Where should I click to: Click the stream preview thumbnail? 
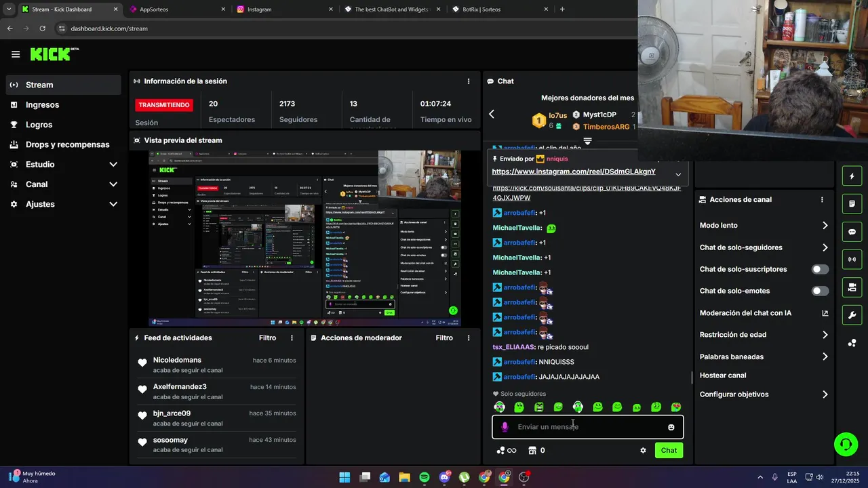click(x=305, y=239)
